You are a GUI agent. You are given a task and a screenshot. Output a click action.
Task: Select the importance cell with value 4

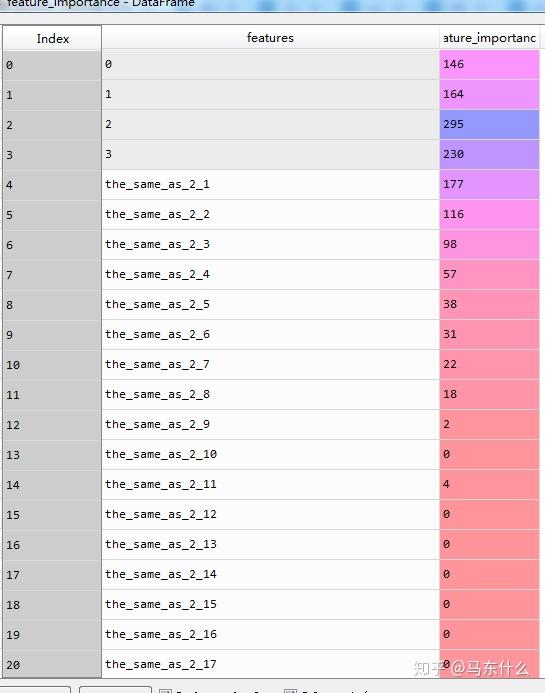pos(489,484)
